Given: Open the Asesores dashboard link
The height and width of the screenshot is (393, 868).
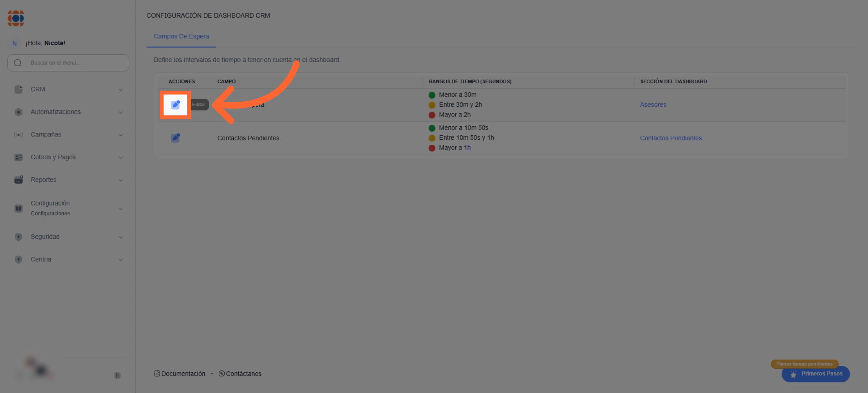Looking at the screenshot, I should (653, 105).
